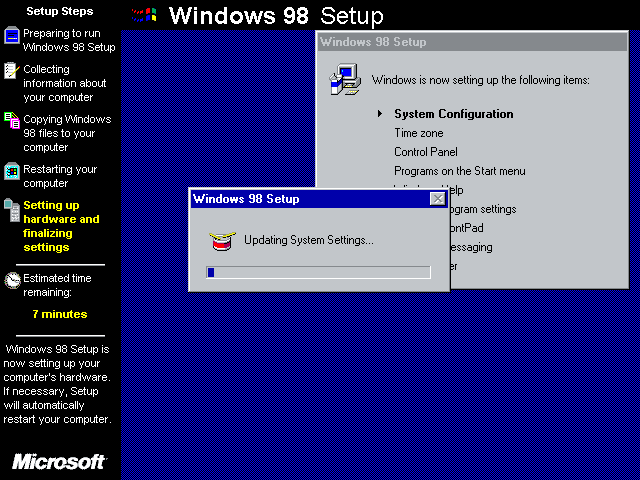640x480 pixels.
Task: Click the computer setup icon in background dialog
Action: [x=345, y=79]
